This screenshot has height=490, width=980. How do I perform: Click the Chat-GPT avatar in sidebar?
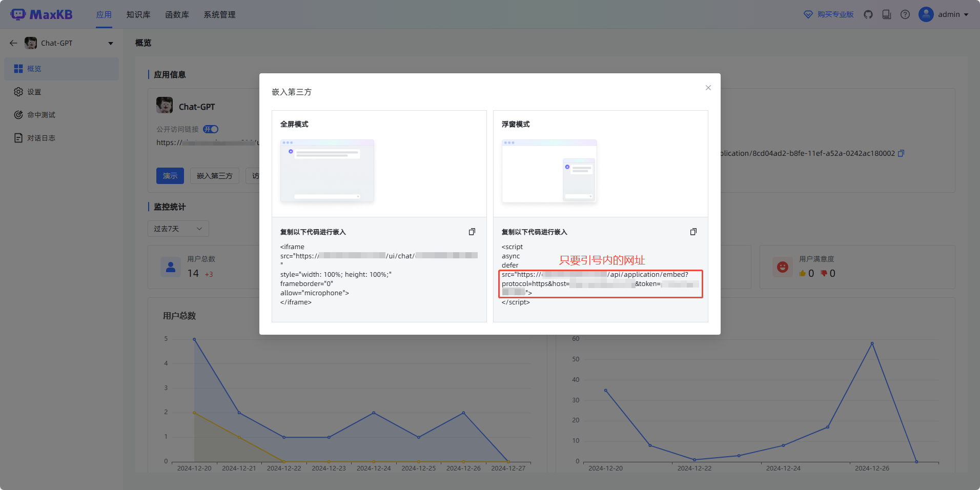[31, 43]
